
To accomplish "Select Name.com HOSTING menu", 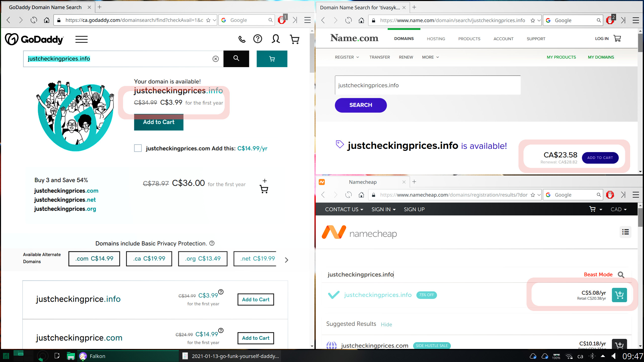I will tap(436, 39).
